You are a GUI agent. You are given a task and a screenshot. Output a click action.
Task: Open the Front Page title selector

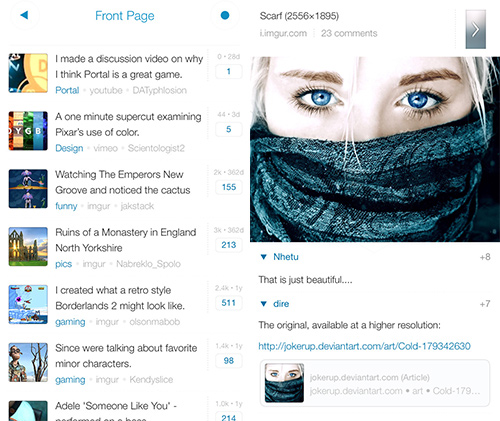[x=125, y=16]
